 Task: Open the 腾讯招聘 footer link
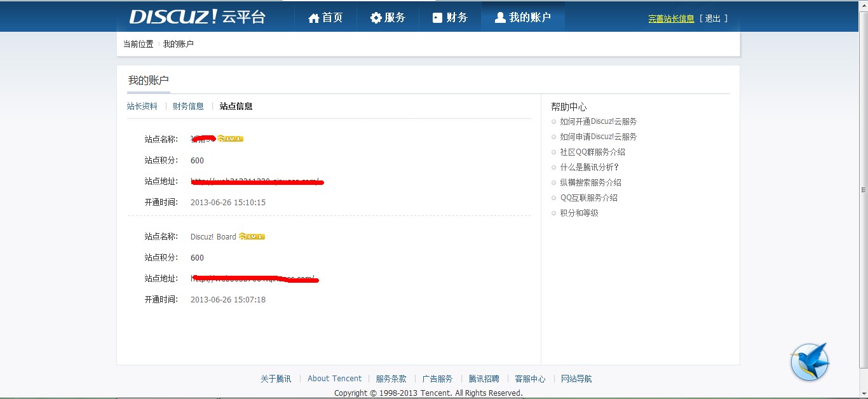[484, 379]
